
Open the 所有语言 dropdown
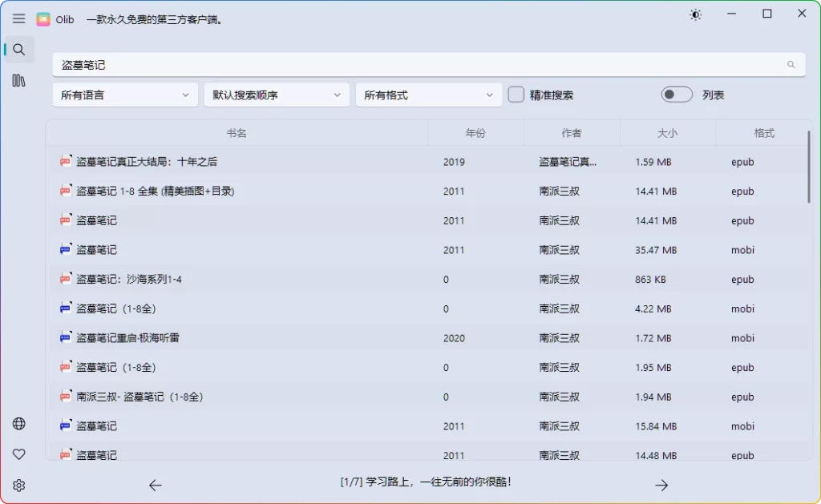click(124, 94)
